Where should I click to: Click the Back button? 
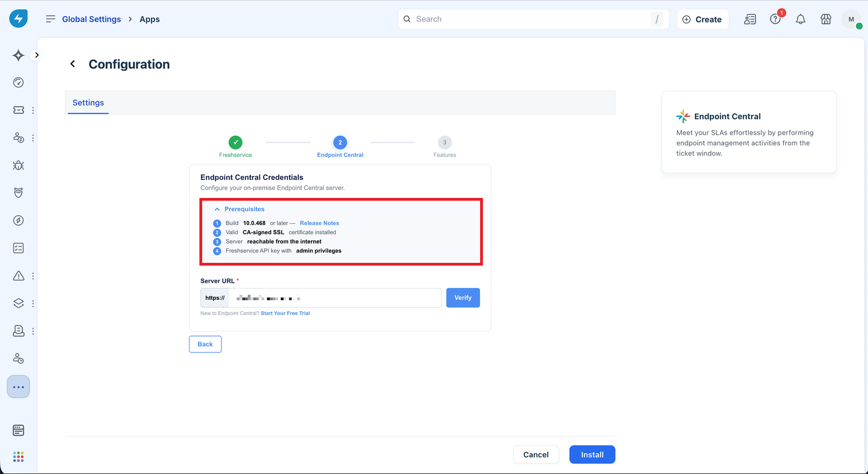(x=205, y=344)
